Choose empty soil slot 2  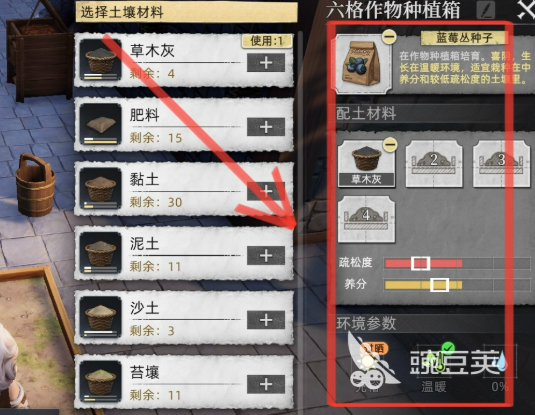click(434, 164)
